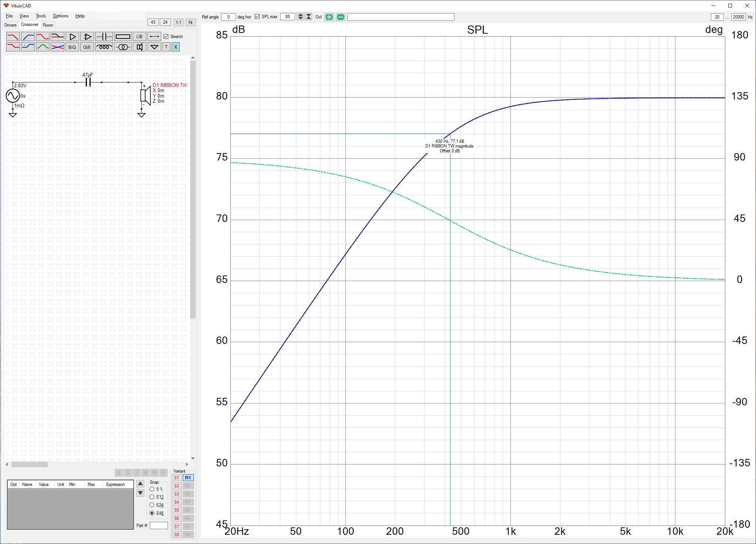Click the schematic horizontal scrollbar thumb
This screenshot has height=544, width=756.
click(30, 464)
